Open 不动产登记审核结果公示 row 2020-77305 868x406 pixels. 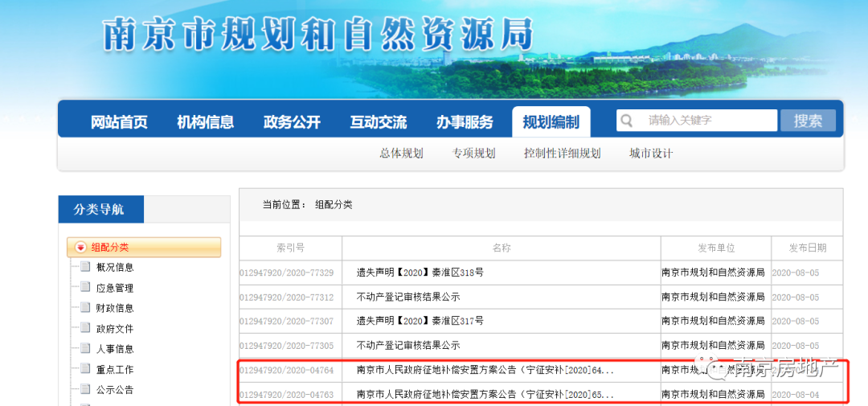408,345
